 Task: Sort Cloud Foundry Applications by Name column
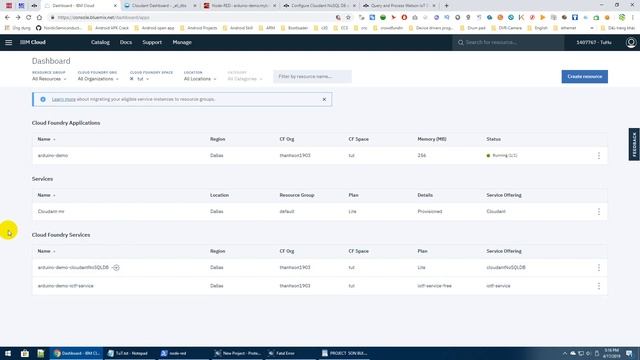click(46, 139)
